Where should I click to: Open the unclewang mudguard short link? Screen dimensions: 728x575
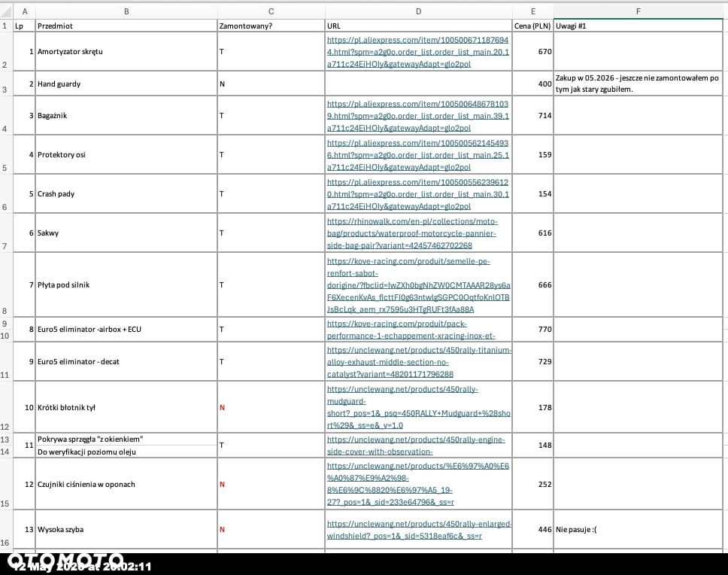click(418, 407)
